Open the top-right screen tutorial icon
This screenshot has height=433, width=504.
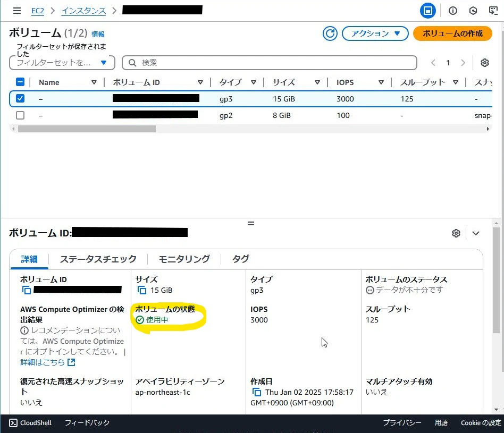pyautogui.click(x=493, y=11)
